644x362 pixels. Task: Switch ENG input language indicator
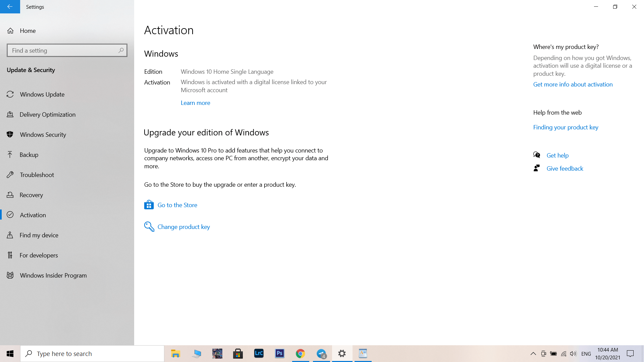(x=586, y=354)
